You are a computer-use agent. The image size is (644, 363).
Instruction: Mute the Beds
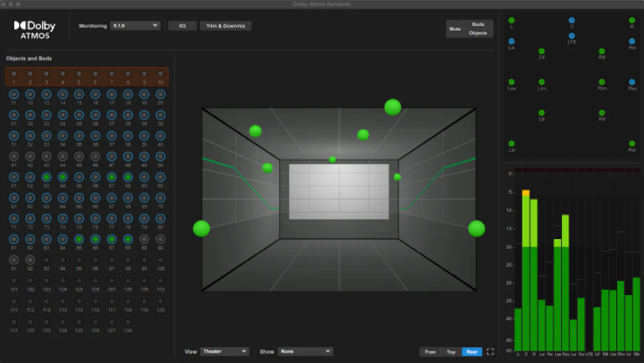point(478,25)
